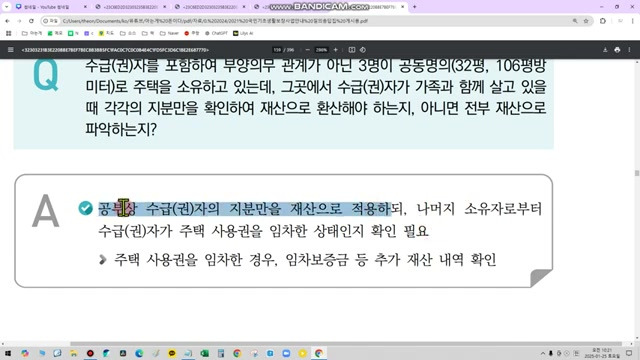Download the PDF file
640x360 pixels.
click(605, 50)
